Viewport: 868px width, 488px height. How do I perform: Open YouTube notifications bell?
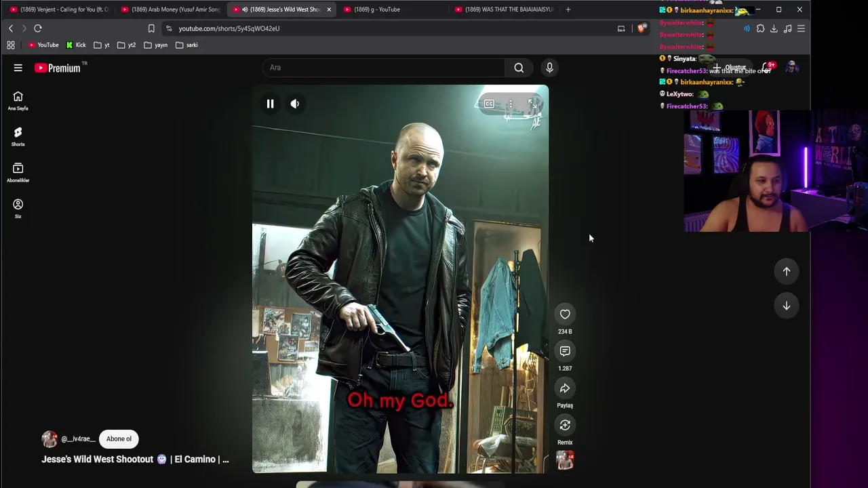click(x=767, y=68)
